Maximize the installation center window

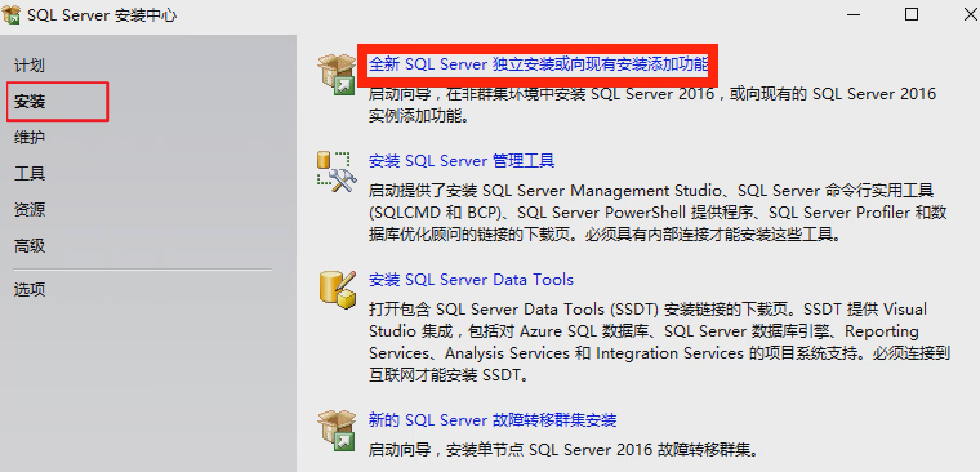pyautogui.click(x=912, y=14)
